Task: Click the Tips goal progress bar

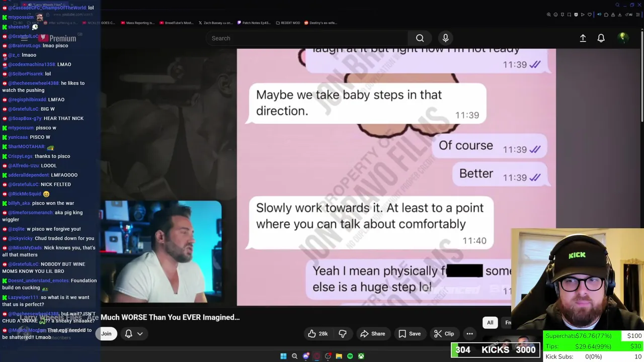Action: (594, 346)
